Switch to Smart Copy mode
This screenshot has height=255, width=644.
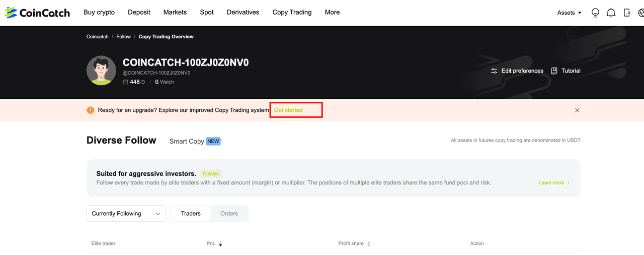tap(187, 142)
